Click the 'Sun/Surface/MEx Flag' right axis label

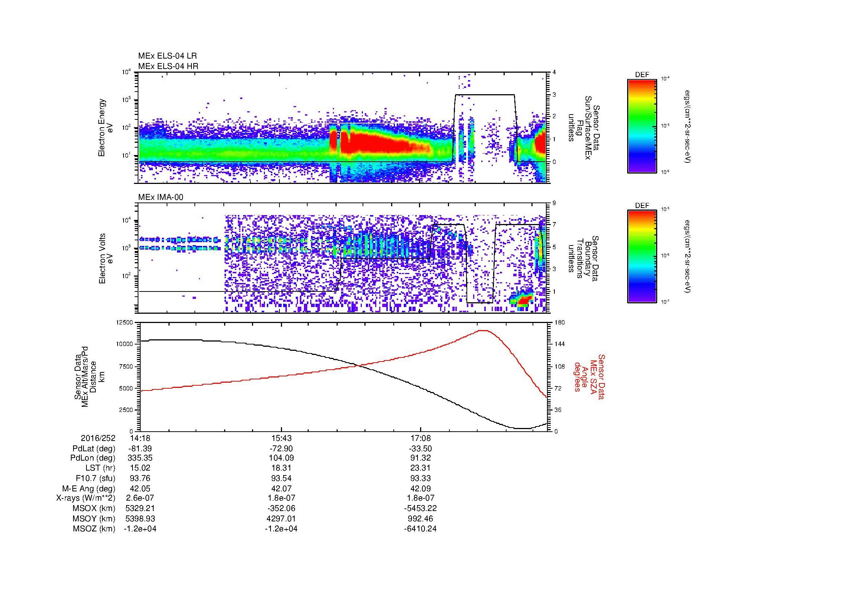tap(584, 128)
